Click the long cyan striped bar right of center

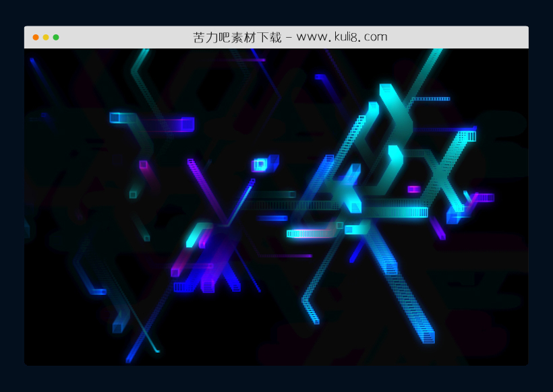(x=398, y=212)
